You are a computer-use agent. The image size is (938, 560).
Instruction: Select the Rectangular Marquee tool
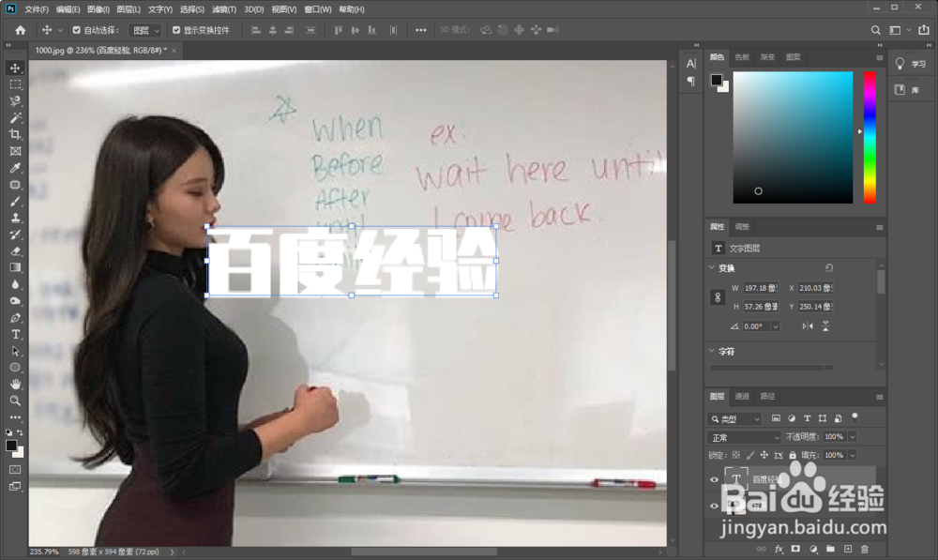15,85
